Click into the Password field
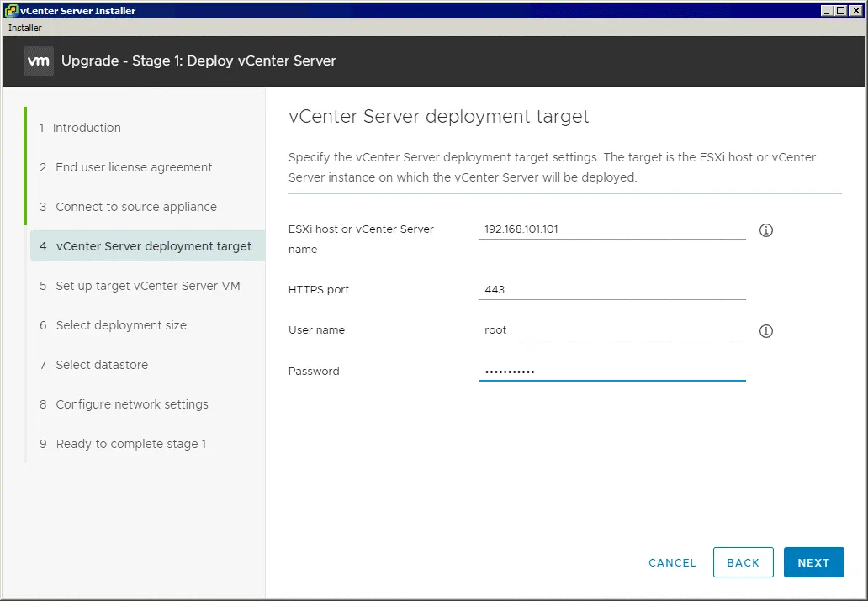The image size is (868, 601). coord(612,371)
